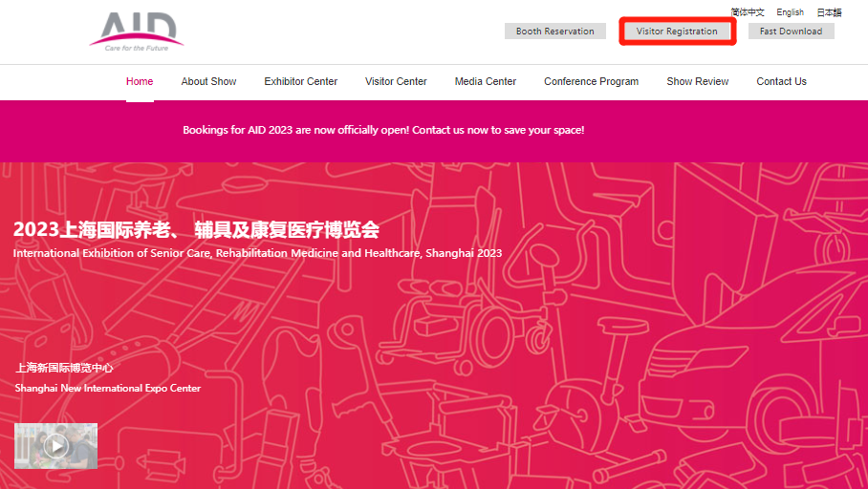Go to Home tab
Screen dimensions: 868x489
(140, 81)
